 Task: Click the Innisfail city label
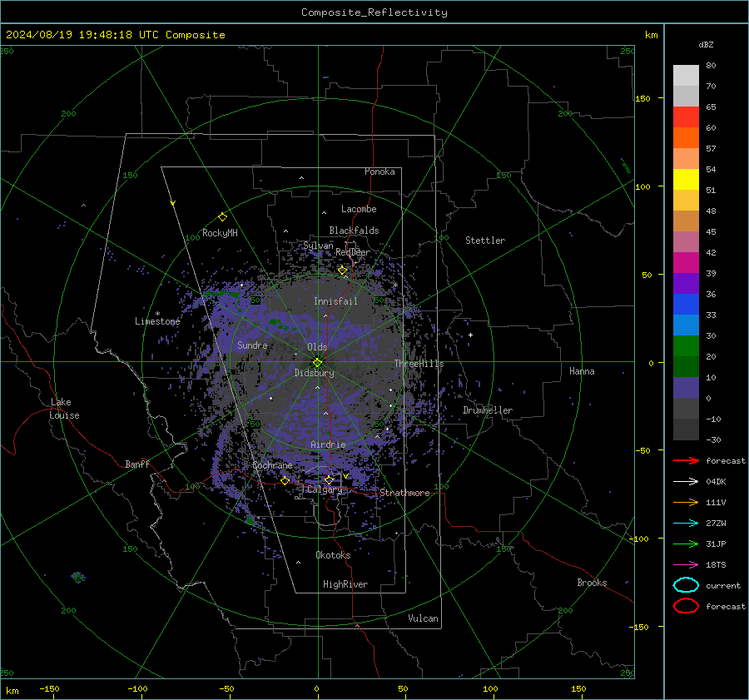coord(335,301)
